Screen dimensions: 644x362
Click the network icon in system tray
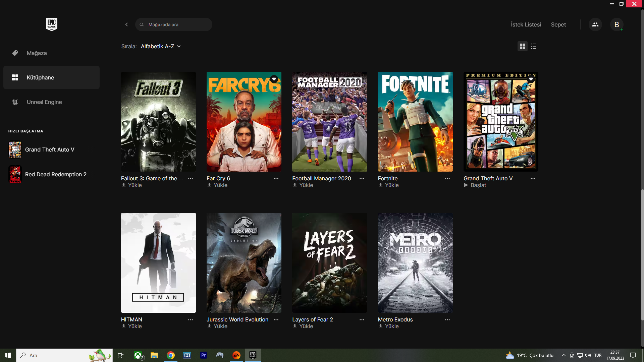580,355
